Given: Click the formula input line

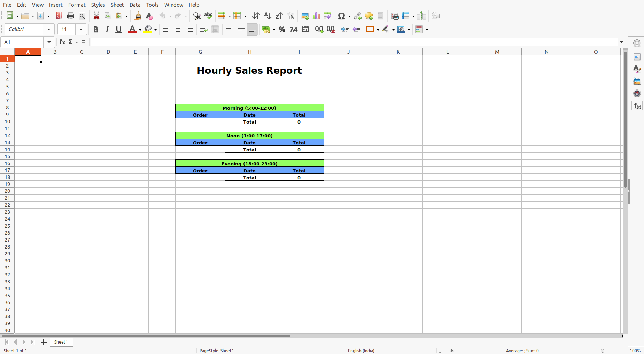Looking at the screenshot, I should (x=354, y=42).
